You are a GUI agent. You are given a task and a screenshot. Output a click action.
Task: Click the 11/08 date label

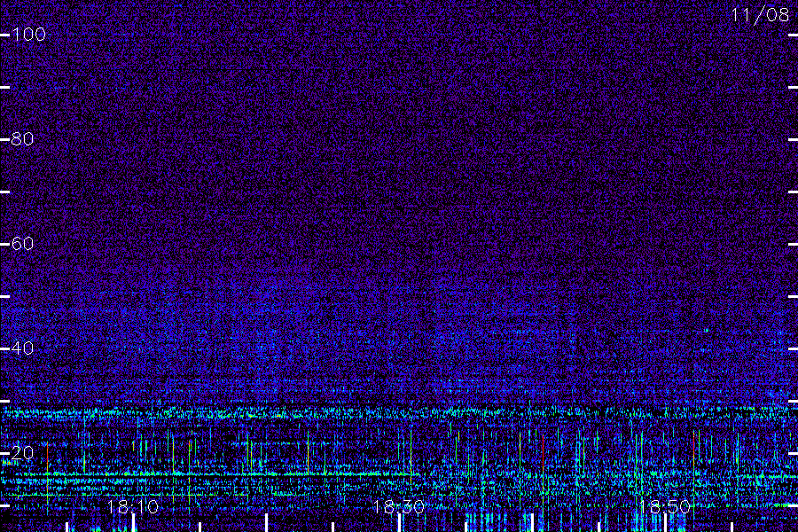760,15
